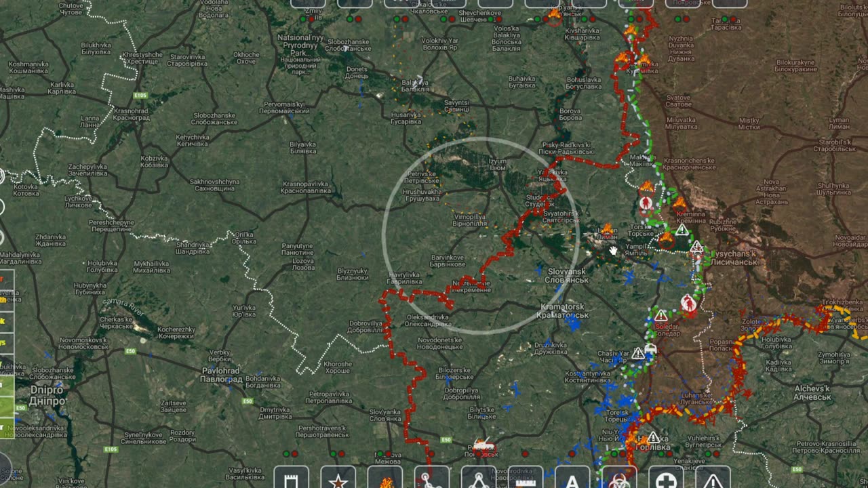The image size is (868, 488).
Task: Click the Novomoskovsk town label
Action: coord(84,342)
